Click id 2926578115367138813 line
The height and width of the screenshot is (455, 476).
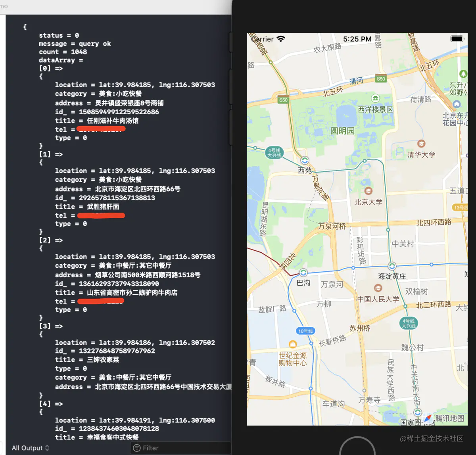(105, 198)
